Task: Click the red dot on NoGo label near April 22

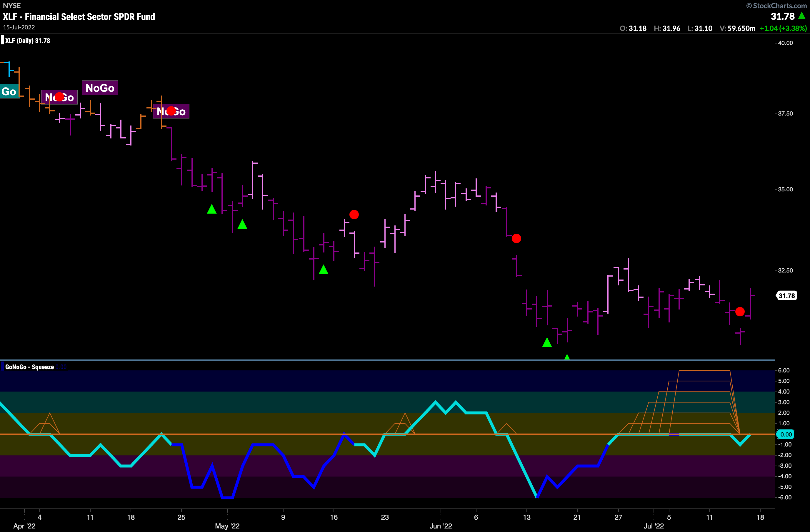Action: pos(171,111)
